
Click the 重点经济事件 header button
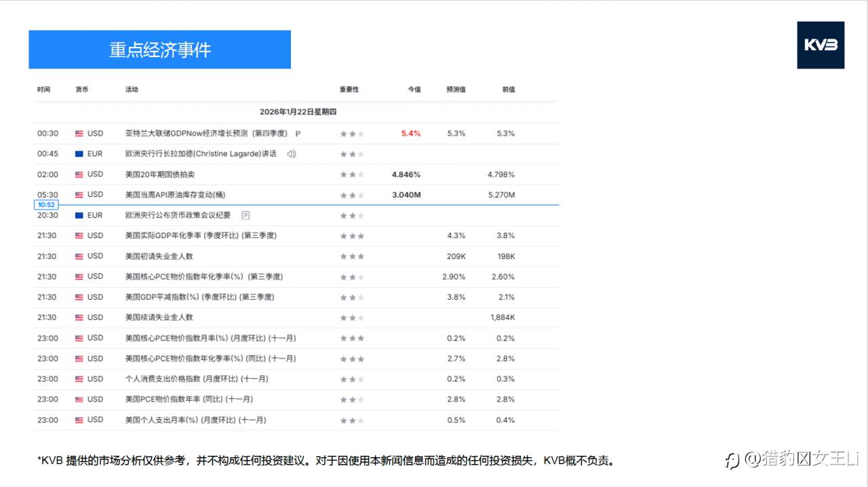[159, 49]
